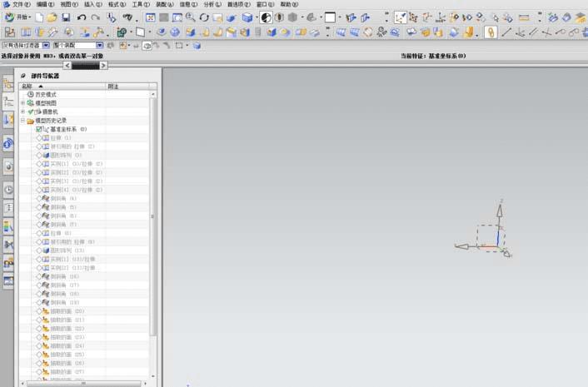
Task: Toggle the 圆形阵列 (3) feature checkbox
Action: [39, 155]
